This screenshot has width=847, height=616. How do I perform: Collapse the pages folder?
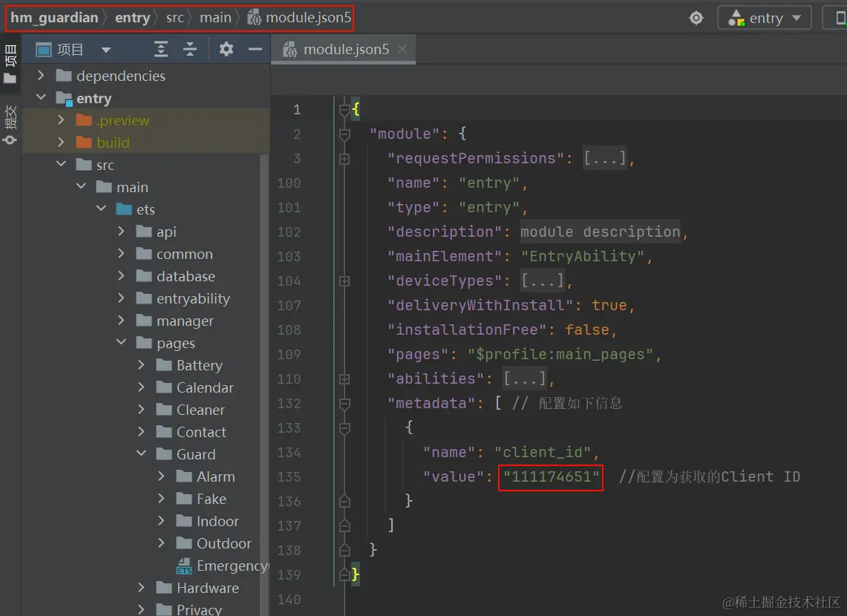point(121,343)
